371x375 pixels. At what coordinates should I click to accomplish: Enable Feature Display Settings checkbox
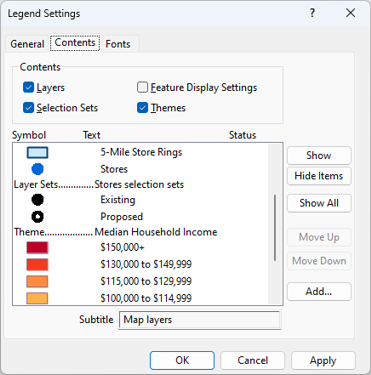click(x=142, y=87)
